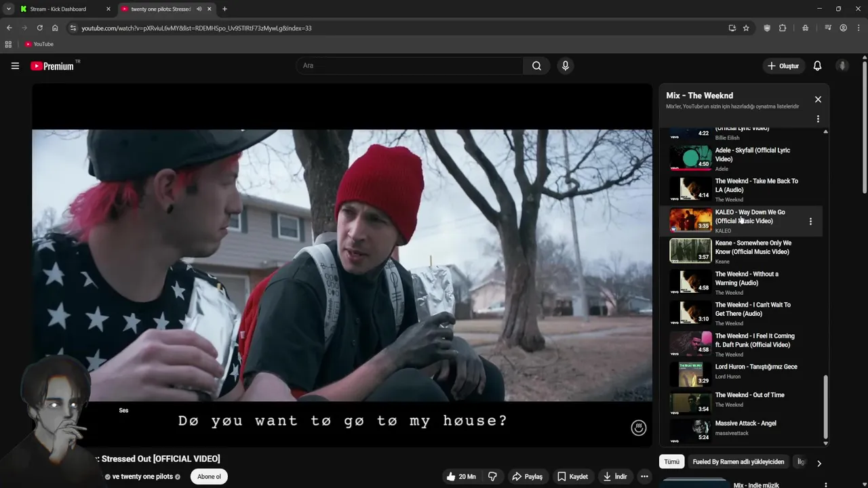
Task: Go back in browser history
Action: pos(9,28)
